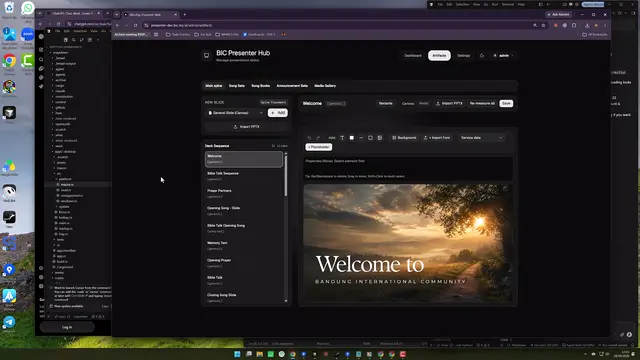The image size is (640, 360).
Task: Select the Closing Song Slide item
Action: tap(244, 298)
